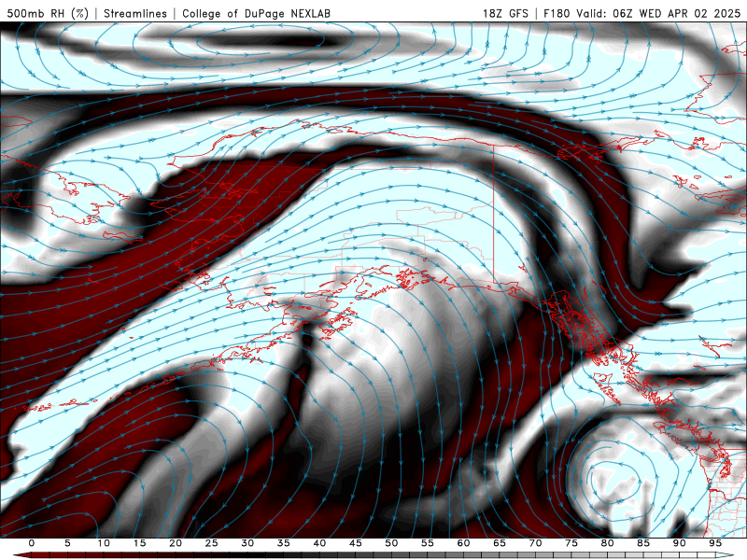Click the "40" color scale label

tap(319, 543)
